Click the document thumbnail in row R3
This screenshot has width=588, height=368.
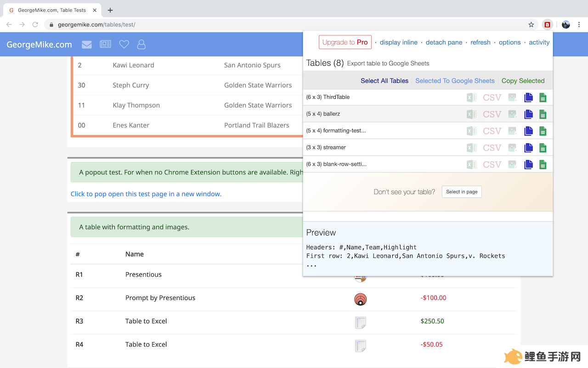(x=361, y=322)
